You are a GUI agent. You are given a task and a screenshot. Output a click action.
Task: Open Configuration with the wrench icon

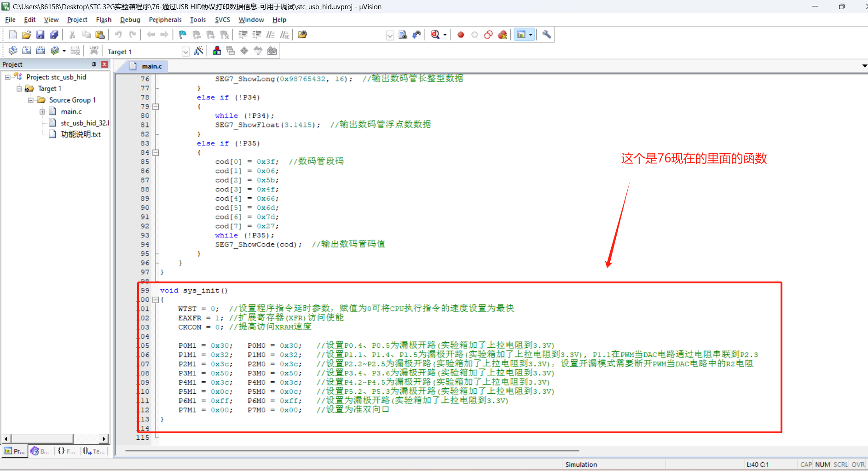(x=547, y=34)
